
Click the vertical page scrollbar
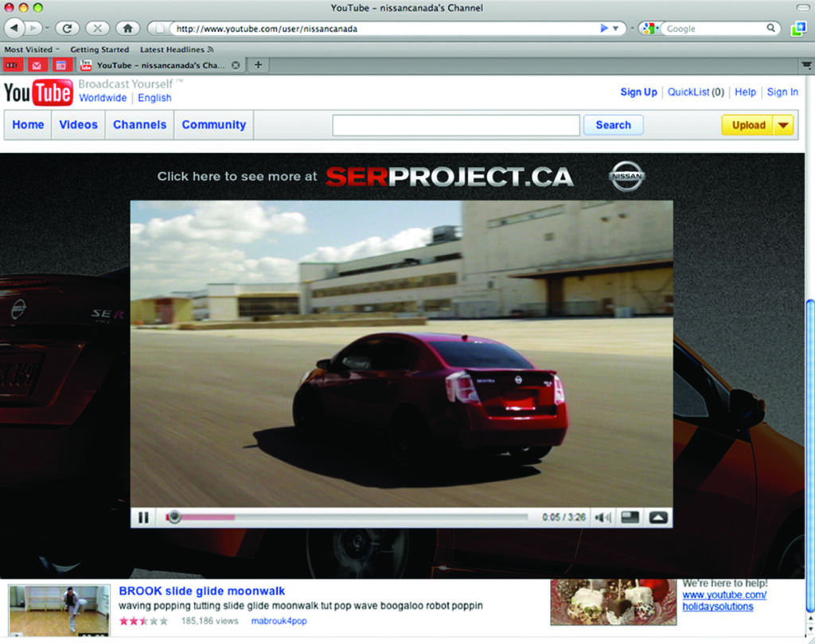point(809,455)
